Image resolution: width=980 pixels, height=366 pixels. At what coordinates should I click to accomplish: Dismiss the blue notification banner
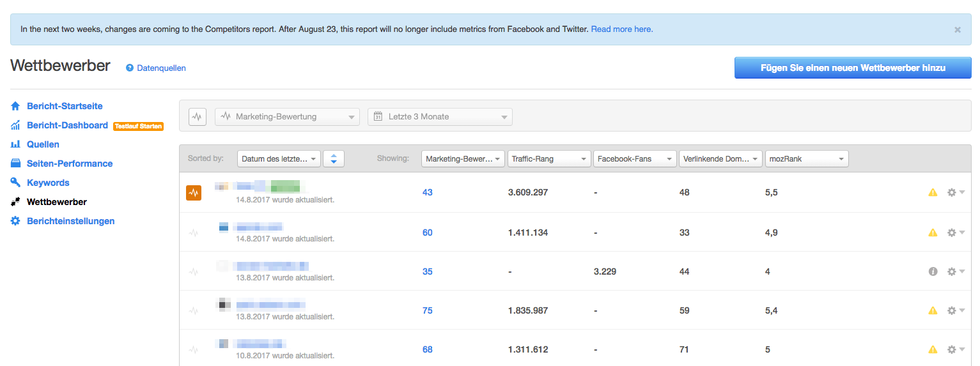coord(957,29)
